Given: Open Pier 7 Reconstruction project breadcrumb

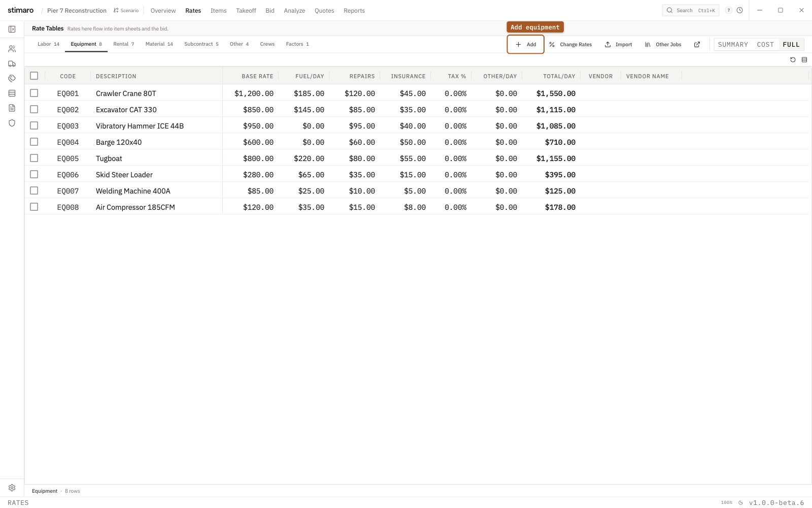Looking at the screenshot, I should point(77,11).
